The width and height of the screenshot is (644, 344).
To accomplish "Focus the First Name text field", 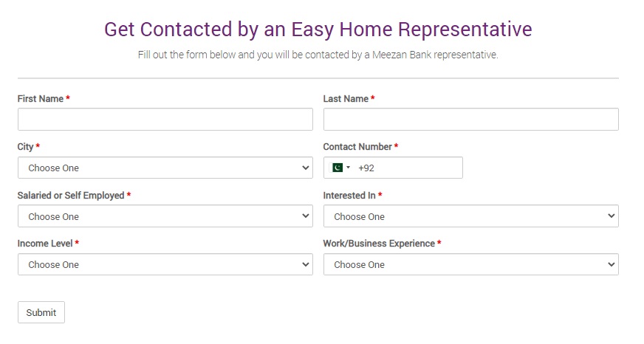I will [x=165, y=120].
